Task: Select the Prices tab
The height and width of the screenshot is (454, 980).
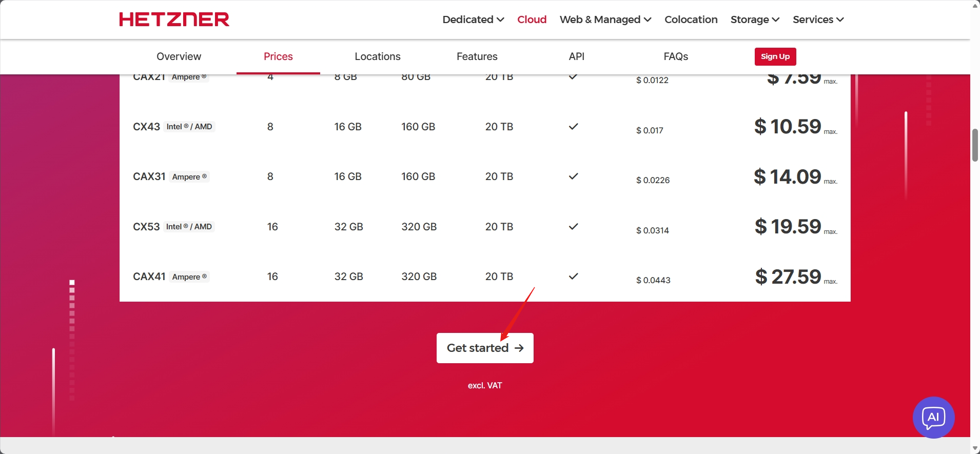Action: tap(278, 56)
